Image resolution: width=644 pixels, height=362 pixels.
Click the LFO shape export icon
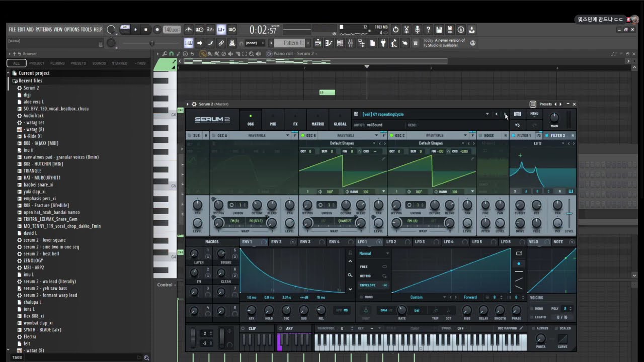(x=519, y=253)
